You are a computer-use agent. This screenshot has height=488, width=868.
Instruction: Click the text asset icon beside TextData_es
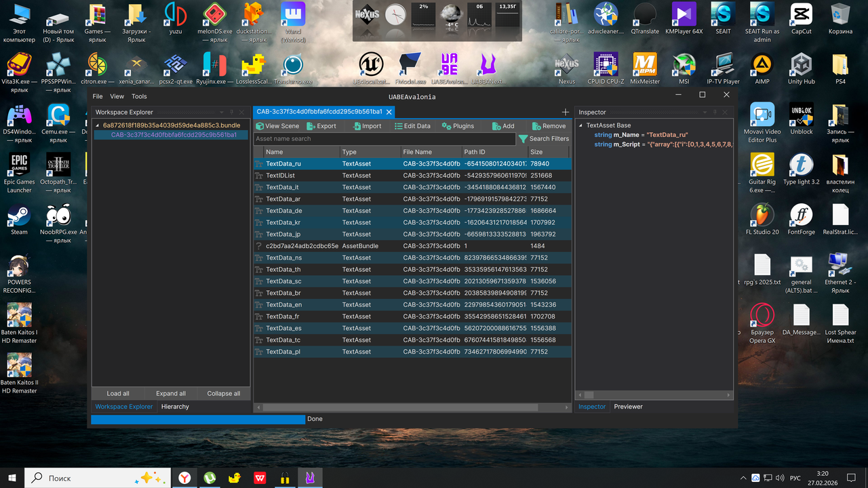tap(258, 328)
